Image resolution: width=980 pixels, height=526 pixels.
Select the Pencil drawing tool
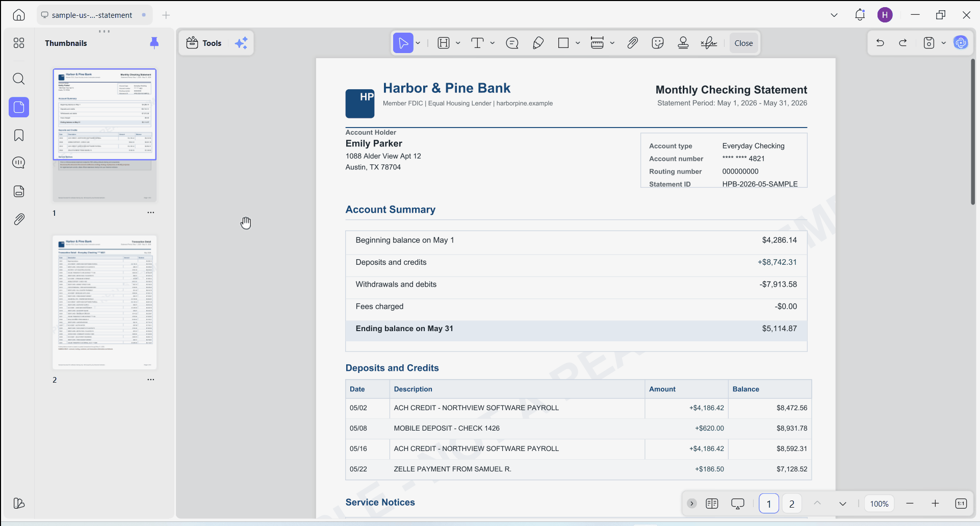point(538,43)
